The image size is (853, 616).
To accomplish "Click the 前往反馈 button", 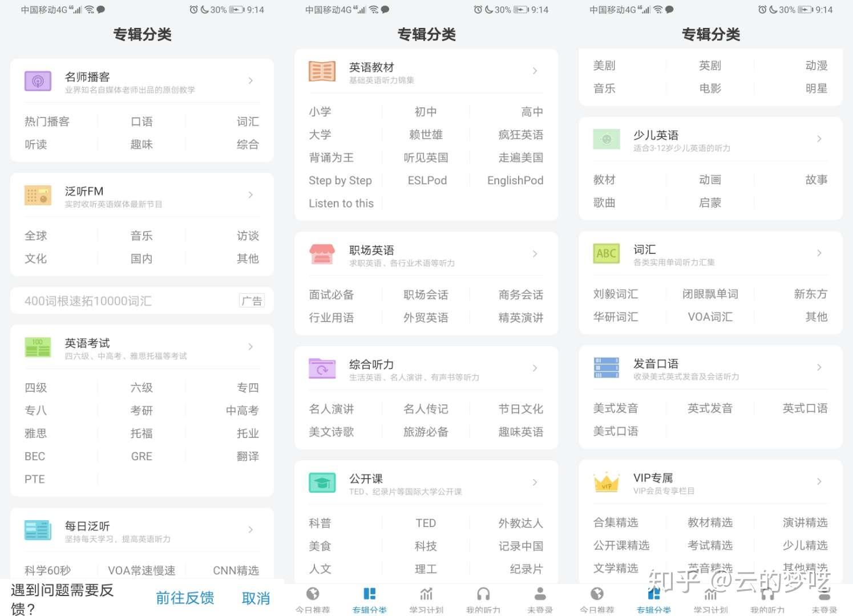I will pyautogui.click(x=185, y=597).
